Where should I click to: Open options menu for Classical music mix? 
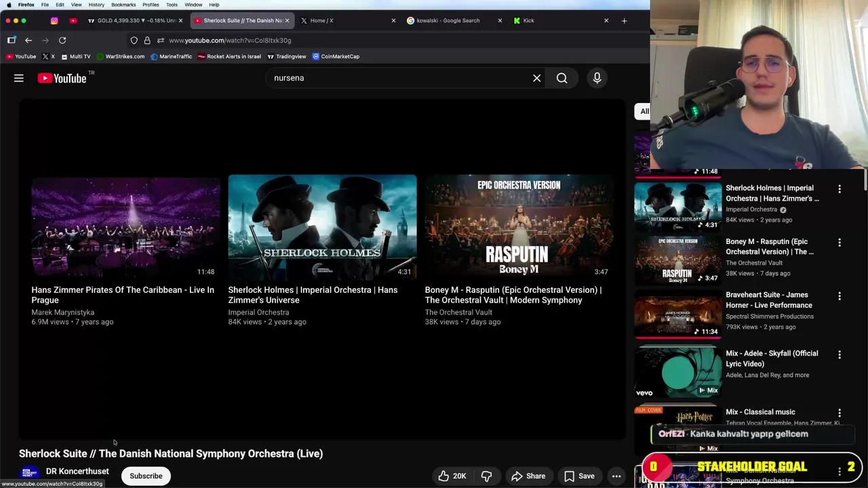click(x=840, y=413)
